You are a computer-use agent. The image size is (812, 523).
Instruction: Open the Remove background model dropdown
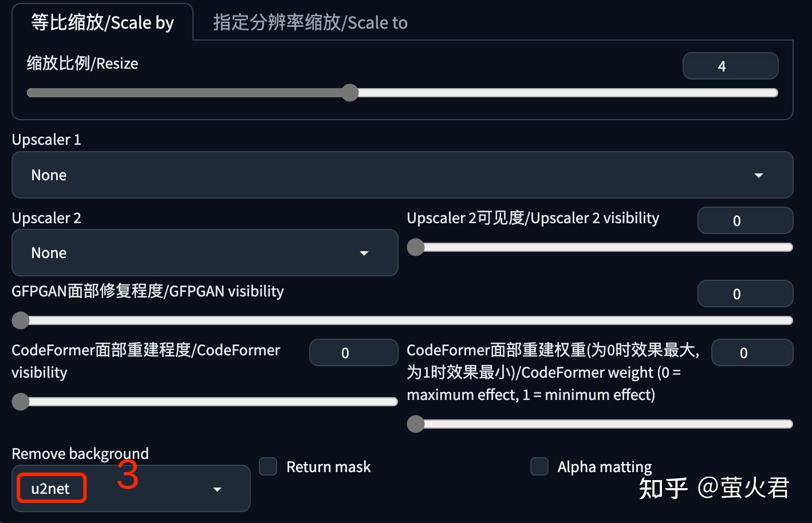pos(131,488)
